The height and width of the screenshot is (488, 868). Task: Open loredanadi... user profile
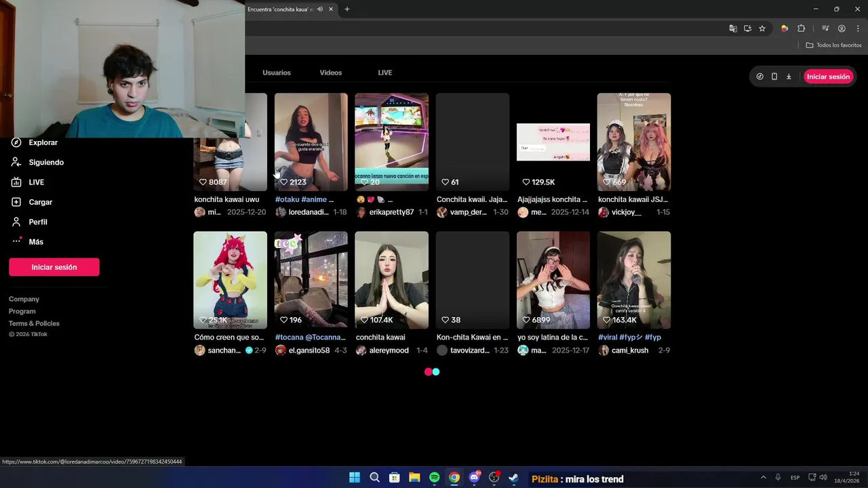pos(309,212)
